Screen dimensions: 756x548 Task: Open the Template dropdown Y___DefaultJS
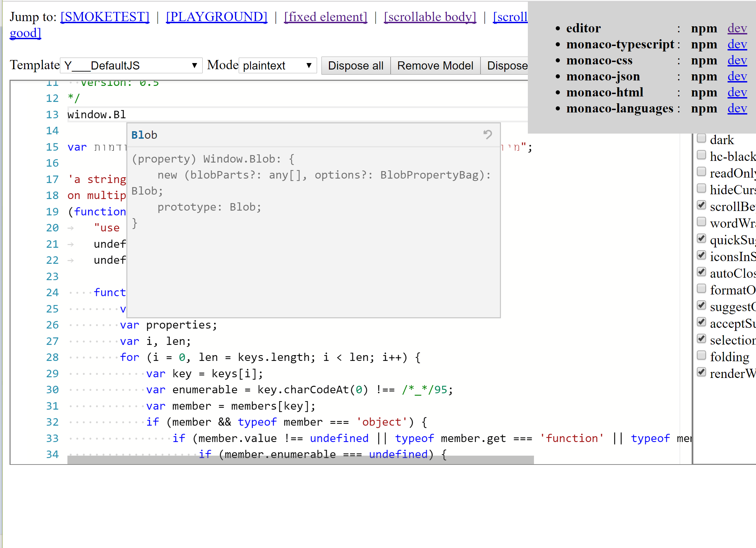point(131,65)
